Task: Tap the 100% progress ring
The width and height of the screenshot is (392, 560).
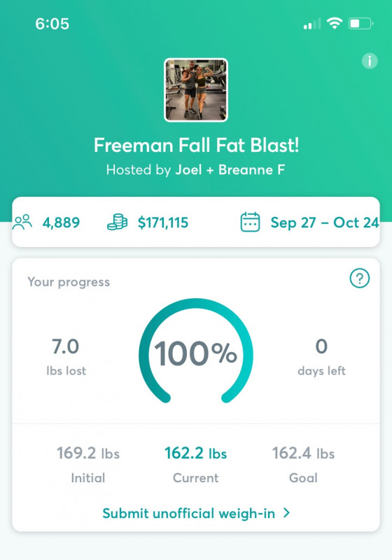Action: click(x=195, y=352)
